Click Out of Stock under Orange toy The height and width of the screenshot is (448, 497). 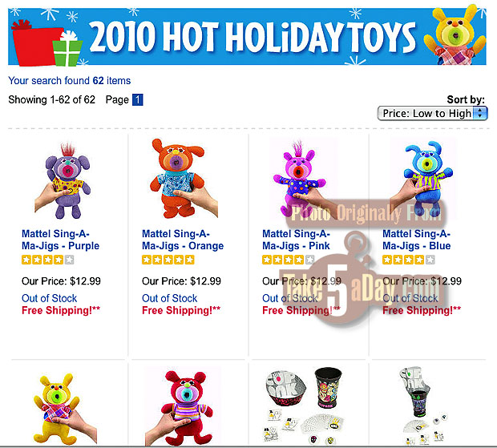(170, 298)
